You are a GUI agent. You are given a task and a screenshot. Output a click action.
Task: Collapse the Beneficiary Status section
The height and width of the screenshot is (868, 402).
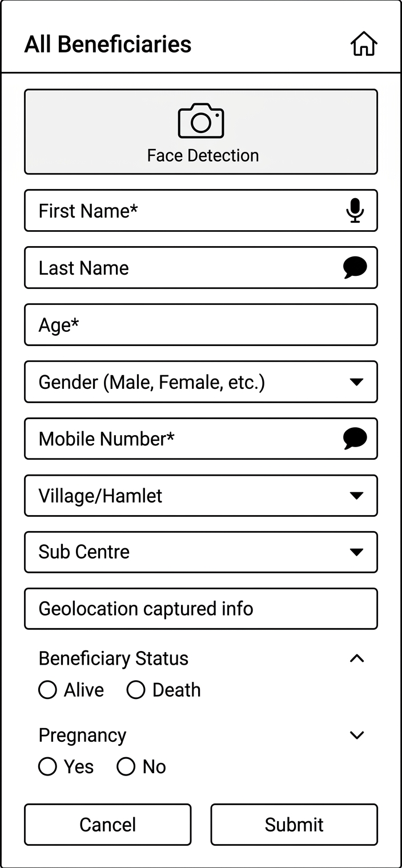pyautogui.click(x=356, y=658)
